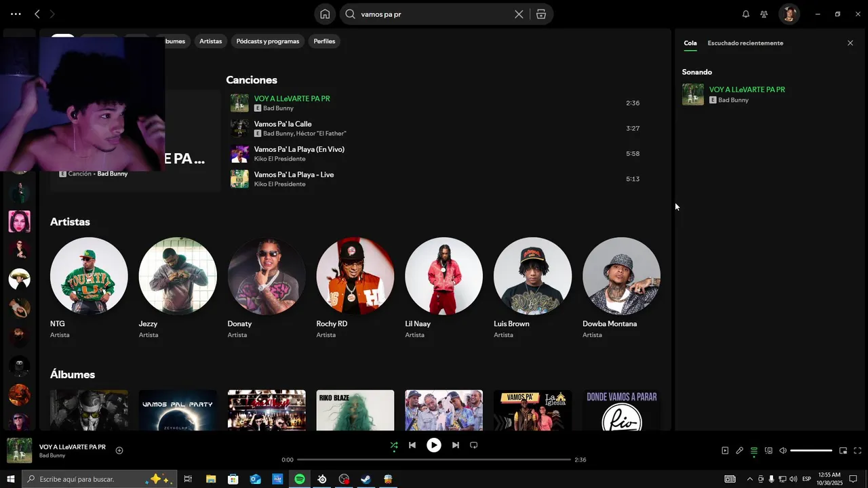
Task: Open Héctor "El Father" artist link
Action: pyautogui.click(x=321, y=134)
